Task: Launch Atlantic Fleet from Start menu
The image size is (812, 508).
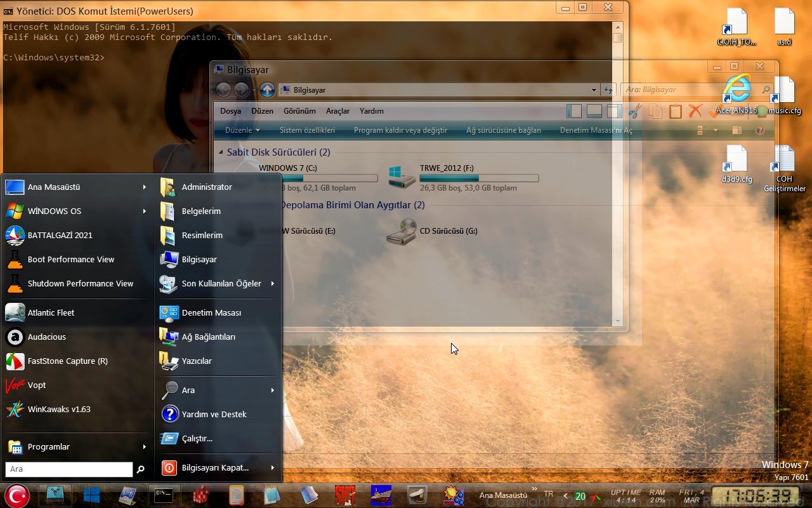Action: click(x=77, y=312)
